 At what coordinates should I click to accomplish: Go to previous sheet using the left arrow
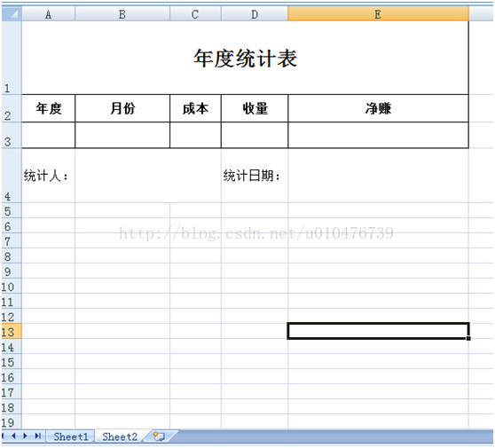pos(14,436)
